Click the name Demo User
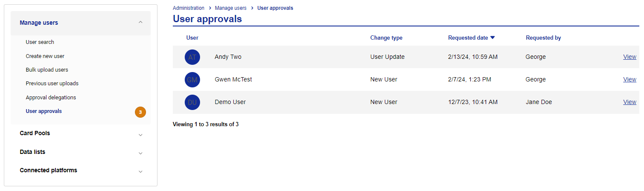Image resolution: width=644 pixels, height=191 pixels. pyautogui.click(x=230, y=102)
